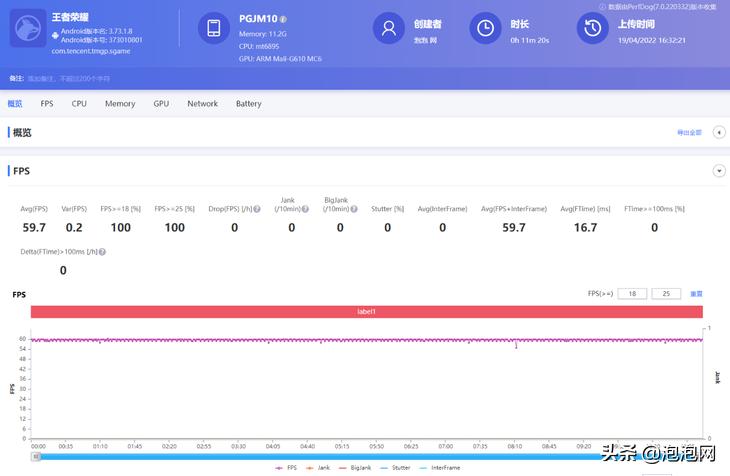The height and width of the screenshot is (476, 730).
Task: Toggle the Jank series in chart legend
Action: [x=320, y=468]
